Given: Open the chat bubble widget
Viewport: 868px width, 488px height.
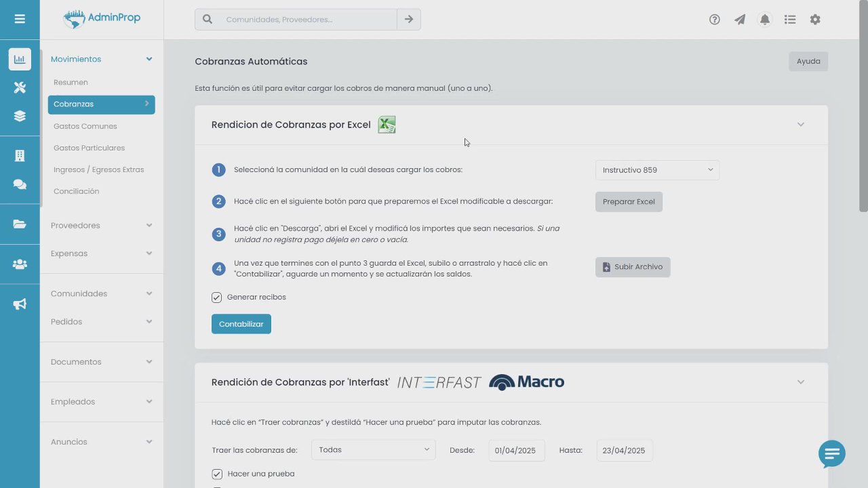Looking at the screenshot, I should [x=832, y=454].
